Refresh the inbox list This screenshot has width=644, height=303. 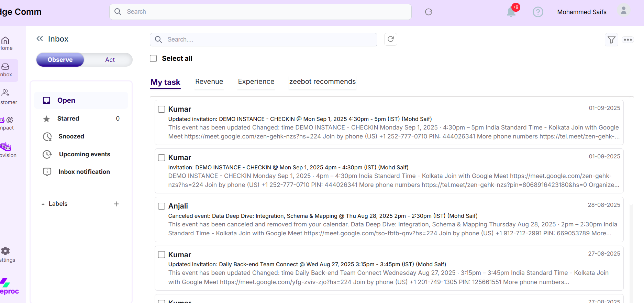point(391,39)
